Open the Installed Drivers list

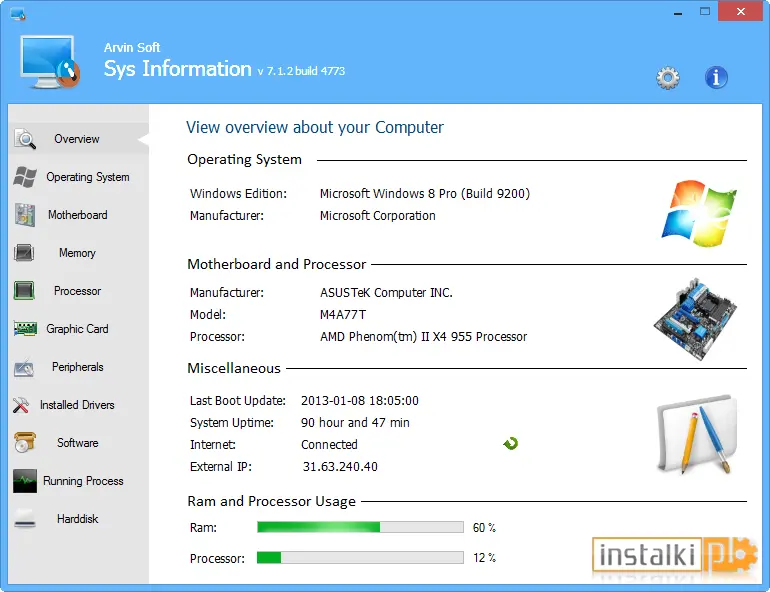77,405
